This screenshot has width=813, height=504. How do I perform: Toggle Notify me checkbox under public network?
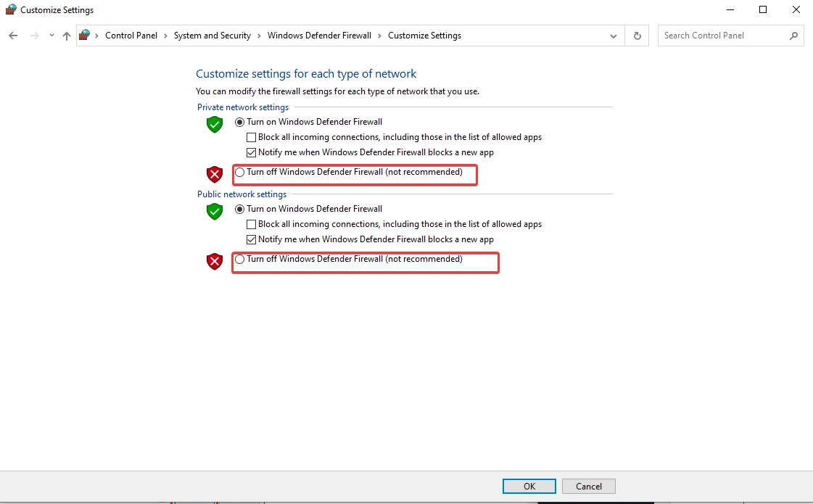pyautogui.click(x=251, y=239)
